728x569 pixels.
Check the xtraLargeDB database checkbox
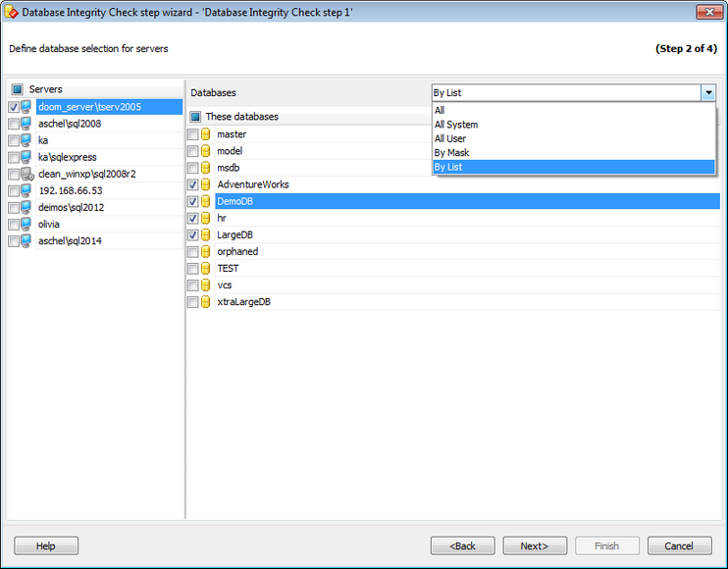pyautogui.click(x=192, y=302)
